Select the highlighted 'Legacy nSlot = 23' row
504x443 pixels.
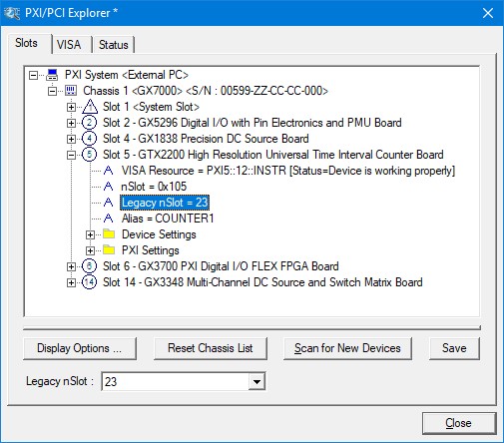click(x=165, y=203)
